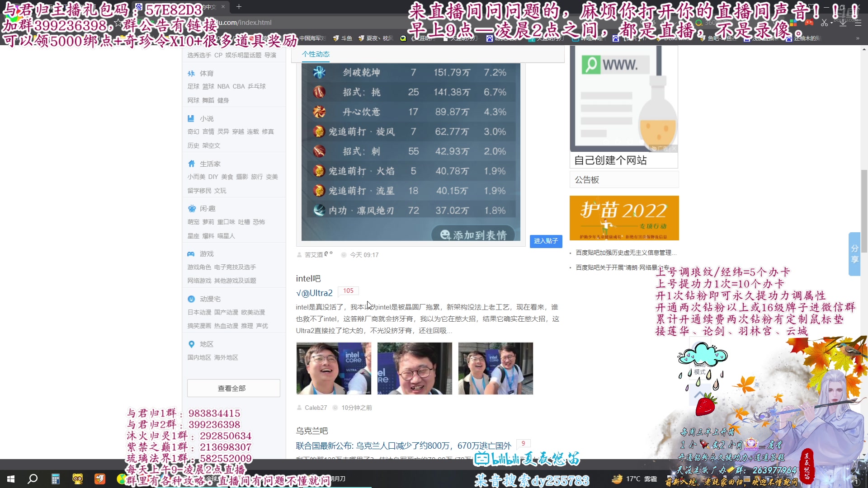Open the scissors tool dropdown arrow
Image resolution: width=868 pixels, height=488 pixels.
(831, 23)
